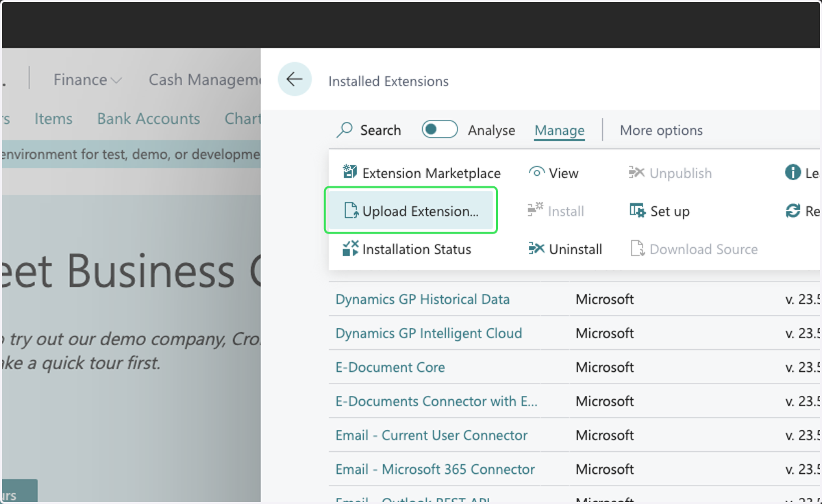822x504 pixels.
Task: Open E-Document Core extension entry
Action: [x=390, y=367]
